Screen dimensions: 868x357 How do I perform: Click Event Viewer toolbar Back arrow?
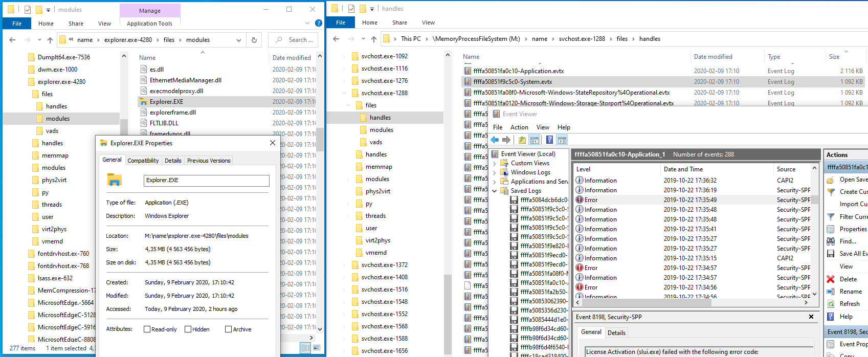click(x=495, y=140)
